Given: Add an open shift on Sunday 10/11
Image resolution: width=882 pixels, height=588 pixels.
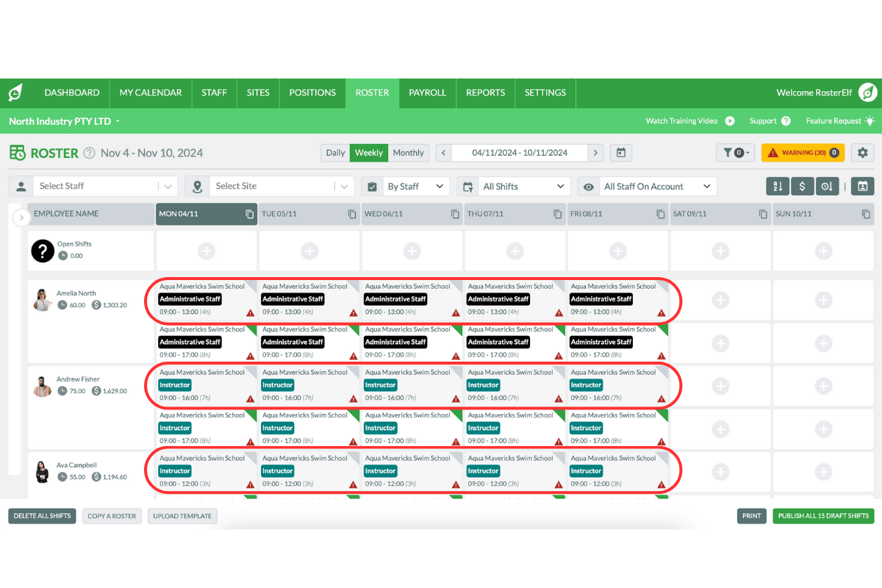Looking at the screenshot, I should point(824,251).
